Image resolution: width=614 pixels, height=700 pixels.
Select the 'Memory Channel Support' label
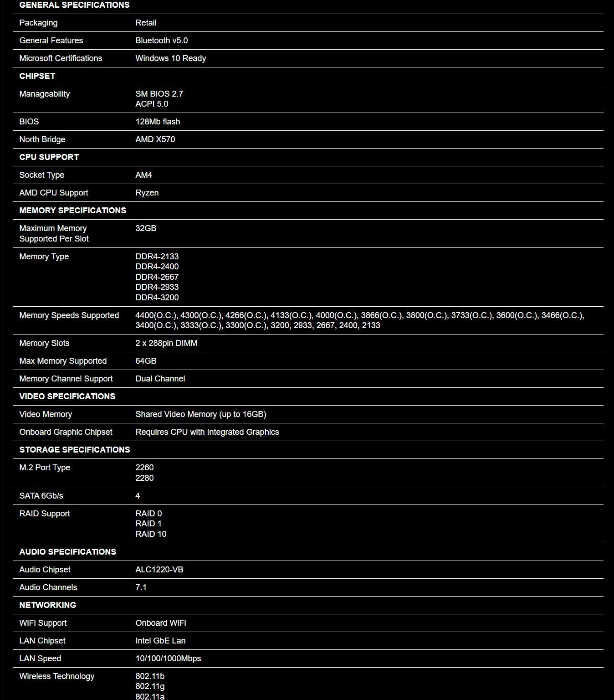point(66,379)
